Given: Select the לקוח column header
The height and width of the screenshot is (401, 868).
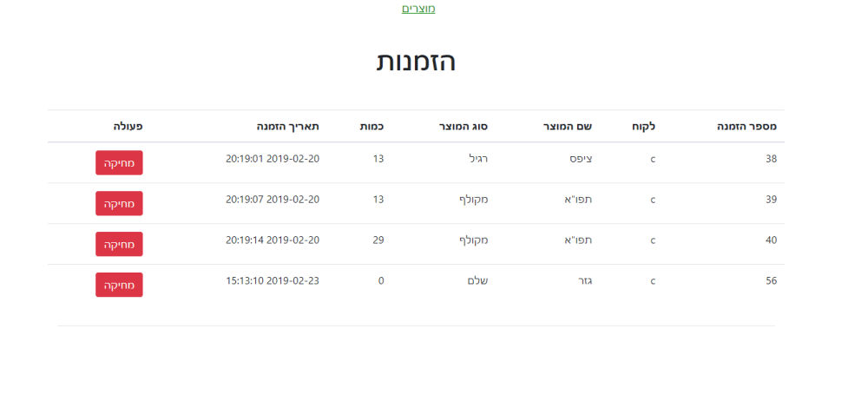Looking at the screenshot, I should pos(642,127).
